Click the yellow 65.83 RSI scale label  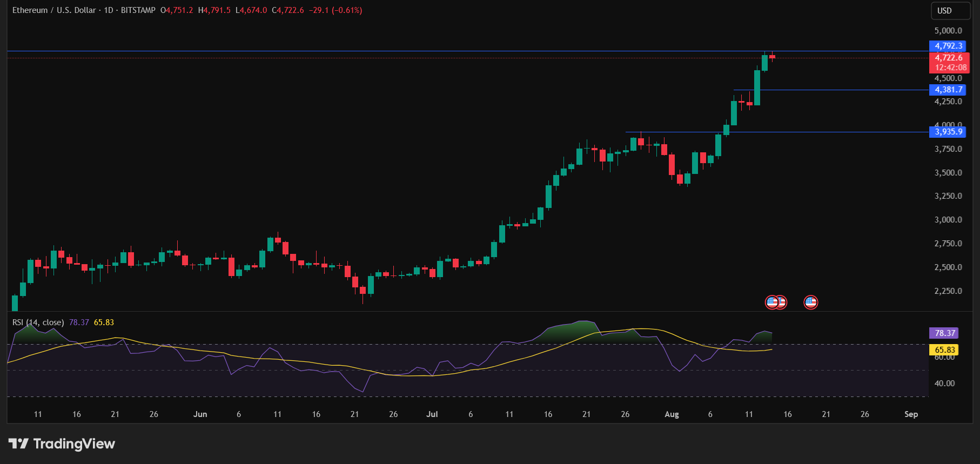pyautogui.click(x=944, y=350)
